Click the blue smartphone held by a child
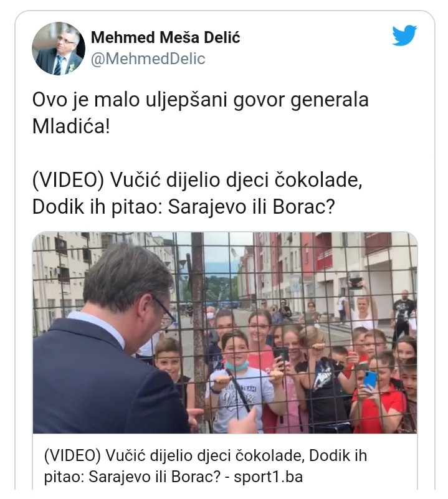 (370, 379)
